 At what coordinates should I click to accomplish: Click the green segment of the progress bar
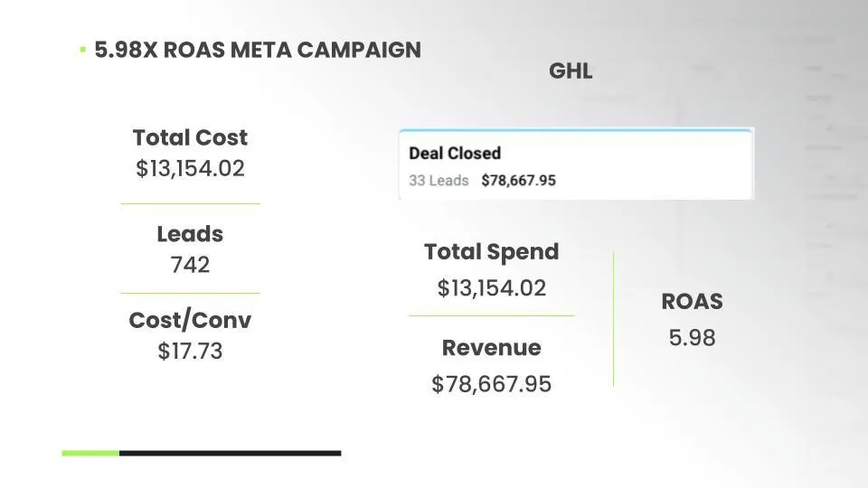pyautogui.click(x=90, y=453)
